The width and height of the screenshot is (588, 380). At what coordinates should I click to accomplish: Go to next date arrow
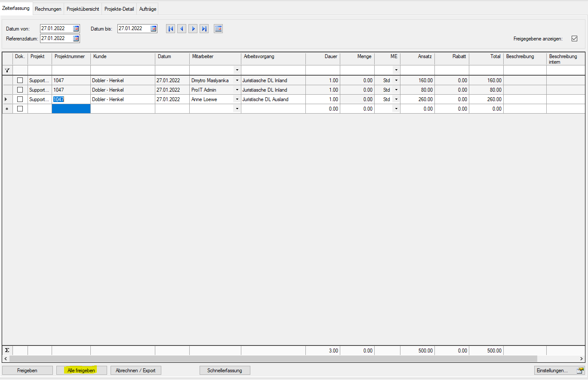(193, 29)
